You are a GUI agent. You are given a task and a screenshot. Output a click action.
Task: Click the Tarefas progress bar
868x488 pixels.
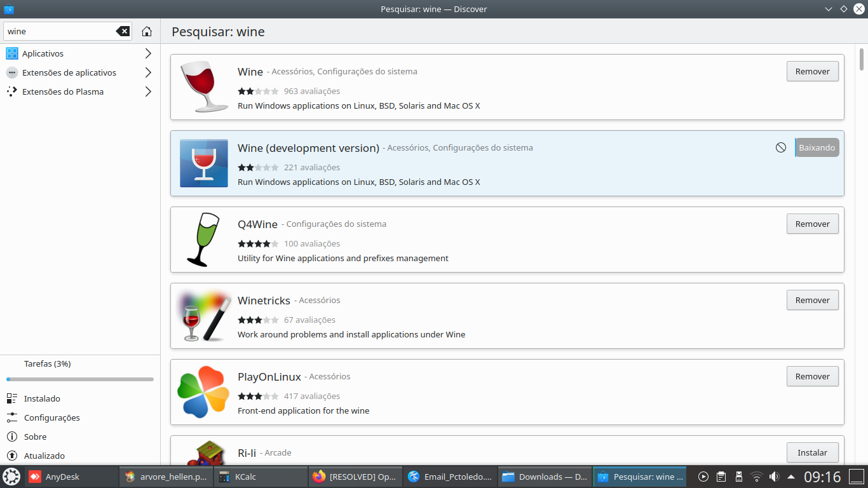click(x=80, y=379)
